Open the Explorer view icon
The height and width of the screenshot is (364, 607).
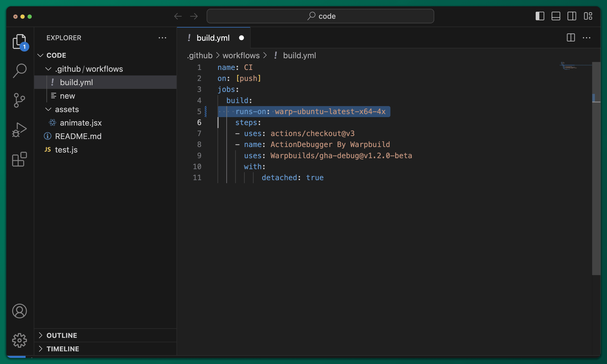click(19, 42)
